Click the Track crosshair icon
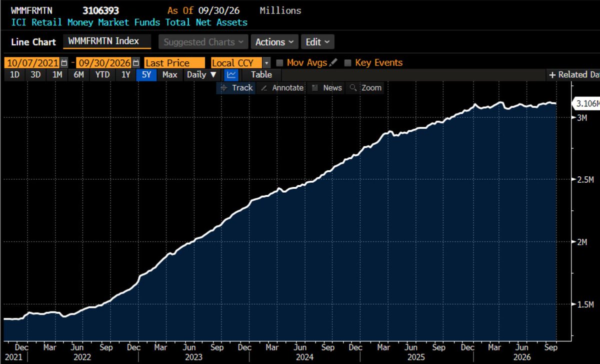Image resolution: width=600 pixels, height=364 pixels. click(x=223, y=88)
